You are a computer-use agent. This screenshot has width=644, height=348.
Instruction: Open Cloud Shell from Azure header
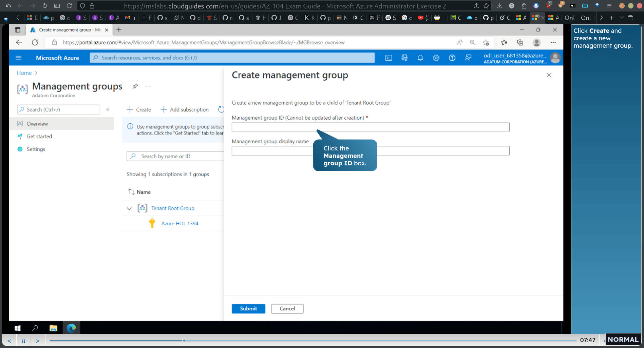[389, 58]
